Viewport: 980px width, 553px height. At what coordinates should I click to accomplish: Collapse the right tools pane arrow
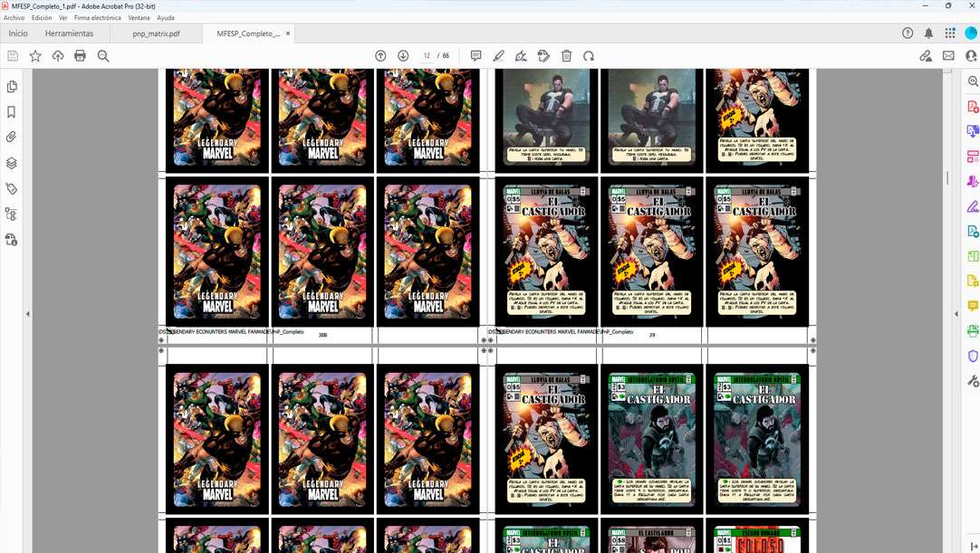click(956, 314)
